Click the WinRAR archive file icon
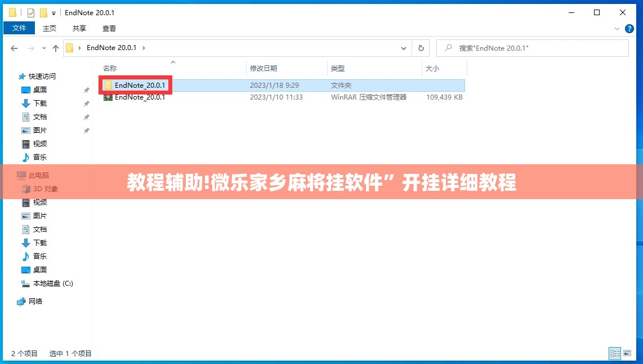 pos(108,97)
